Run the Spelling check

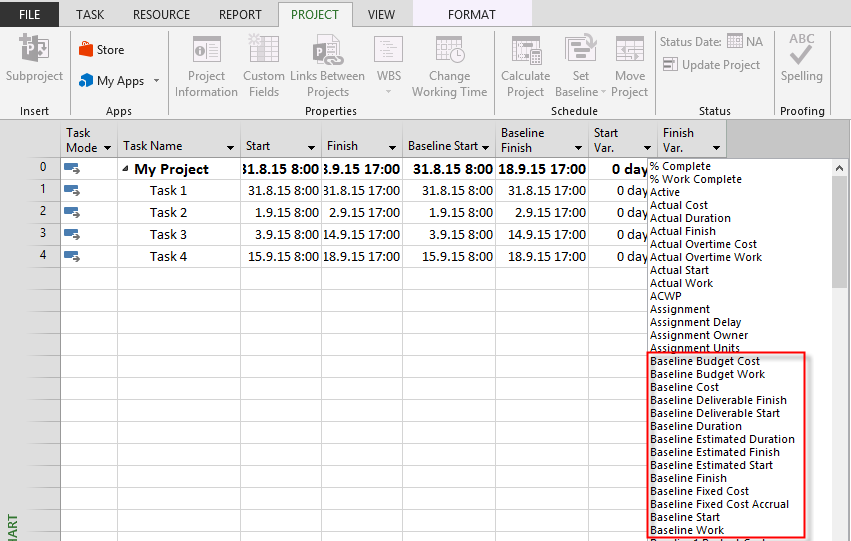[801, 50]
